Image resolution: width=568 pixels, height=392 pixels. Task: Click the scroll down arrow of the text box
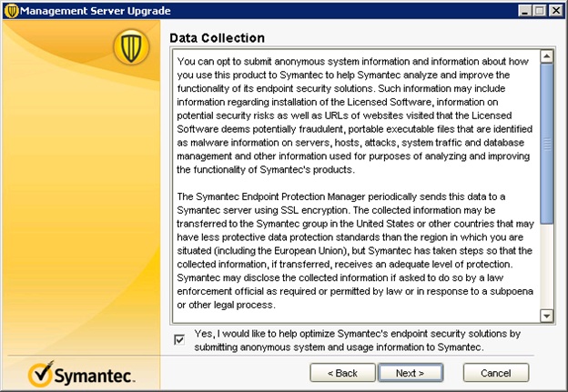546,316
